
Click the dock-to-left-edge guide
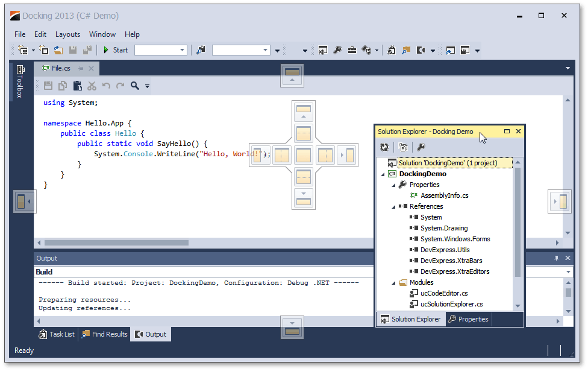(25, 201)
